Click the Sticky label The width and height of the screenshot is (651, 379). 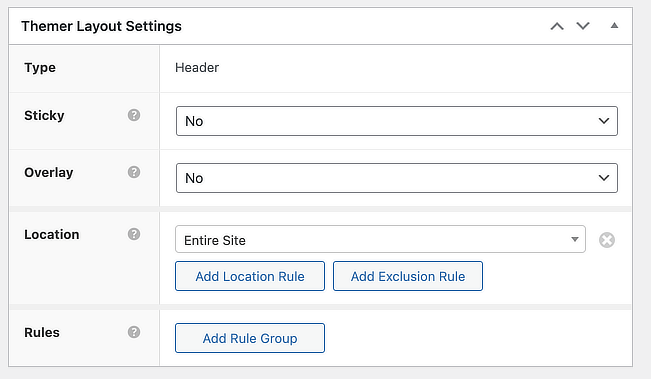[x=44, y=115]
